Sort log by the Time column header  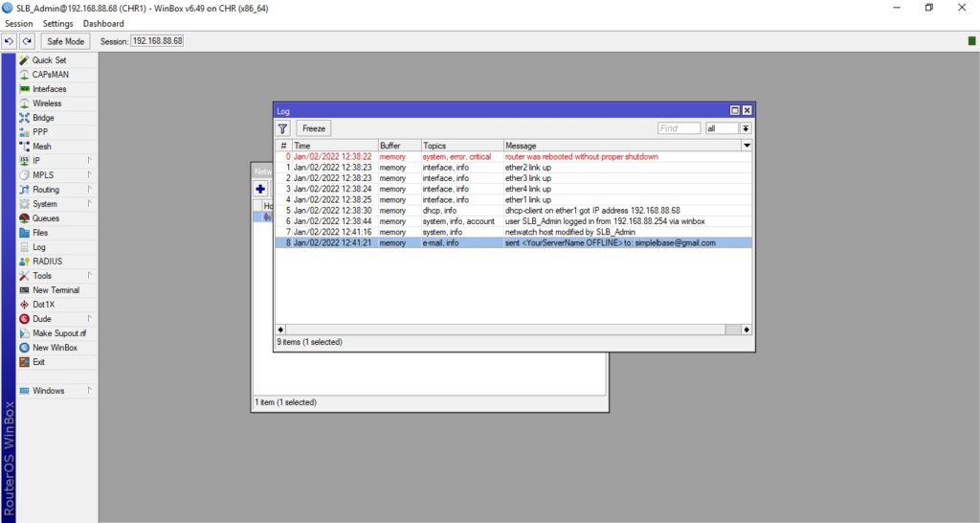tap(334, 146)
